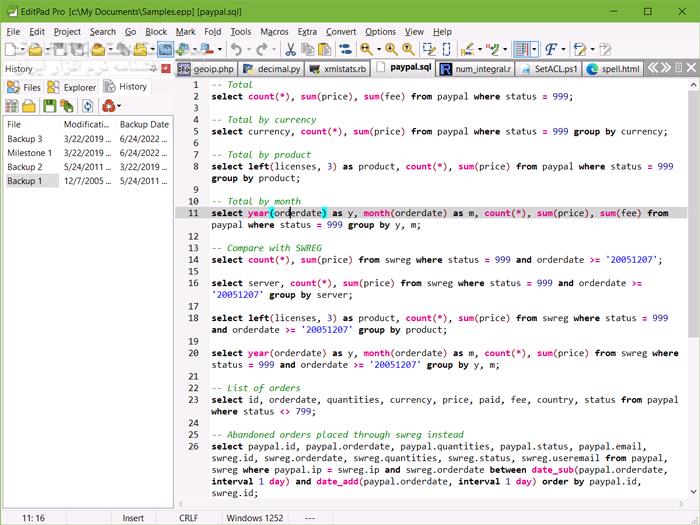
Task: Click the green save backup icon in History panel
Action: 50,106
